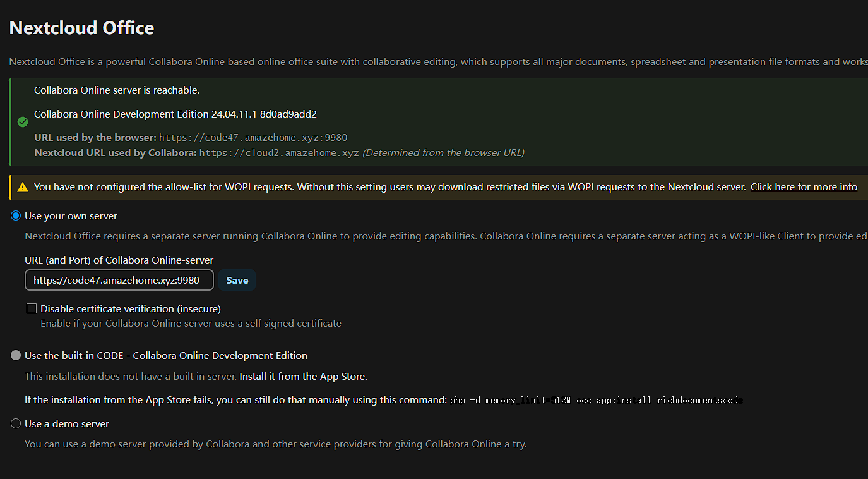Click the "URL (and Port) of Collabora Online-server" label
Viewport: 868px width, 479px height.
[119, 260]
